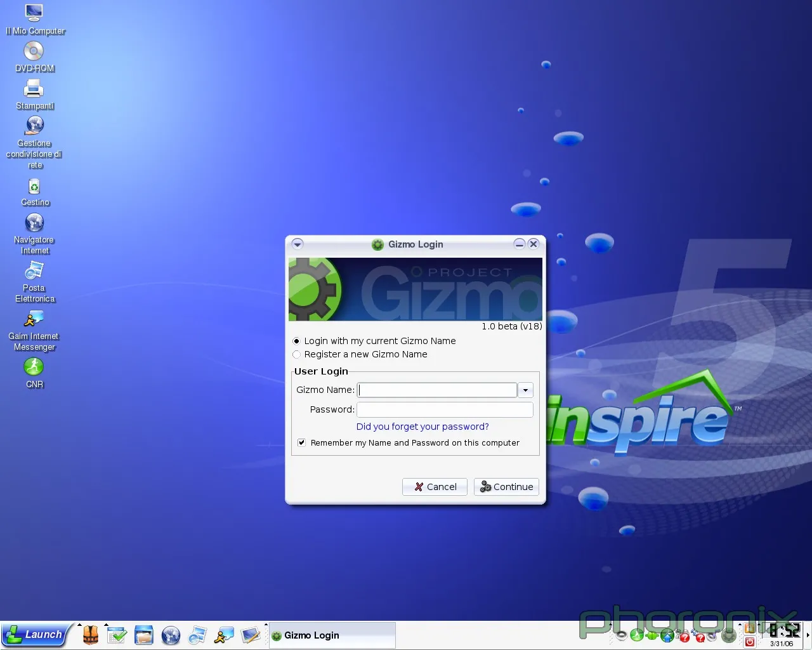
Task: Click the Project Gizmo banner image
Action: click(x=416, y=289)
